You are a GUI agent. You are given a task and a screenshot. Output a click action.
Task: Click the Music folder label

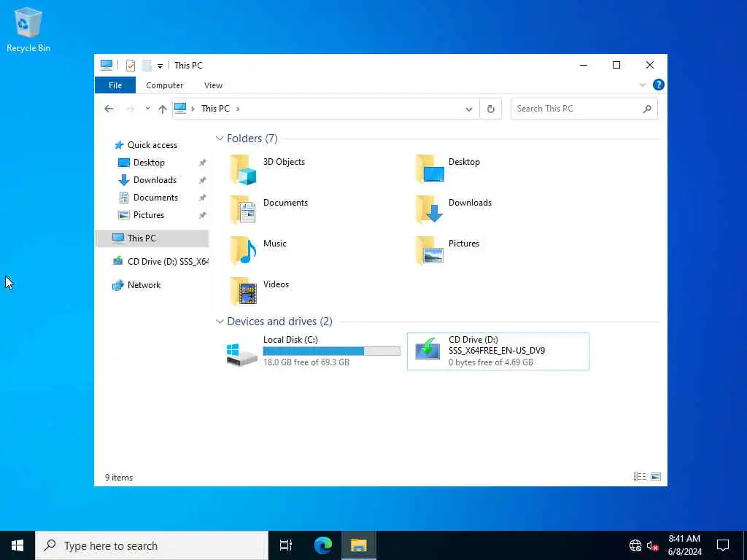click(275, 244)
